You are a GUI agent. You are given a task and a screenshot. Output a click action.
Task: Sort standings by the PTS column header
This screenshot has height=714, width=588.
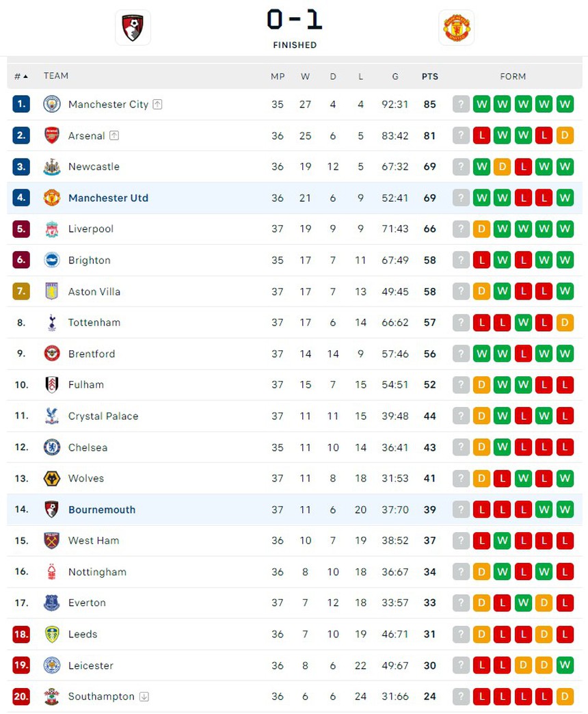click(430, 77)
